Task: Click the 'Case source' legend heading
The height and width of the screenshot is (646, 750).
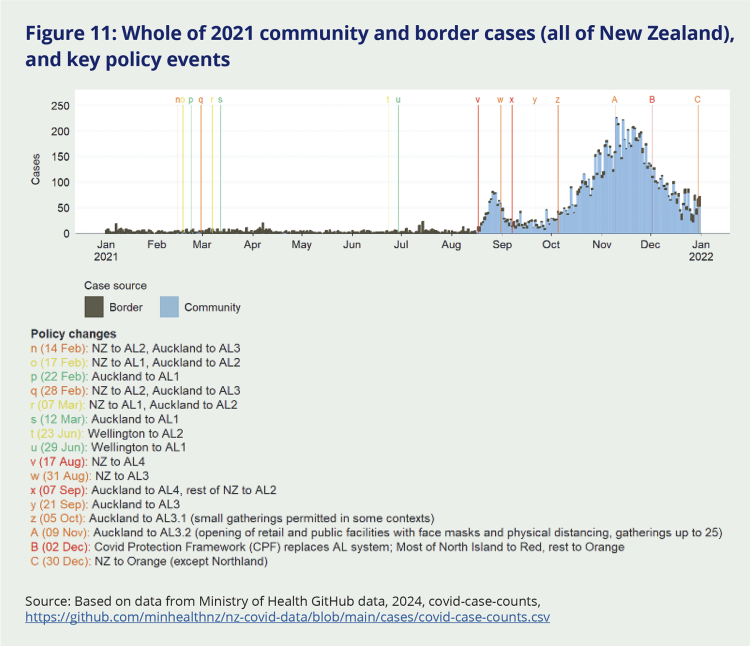Action: pos(115,285)
